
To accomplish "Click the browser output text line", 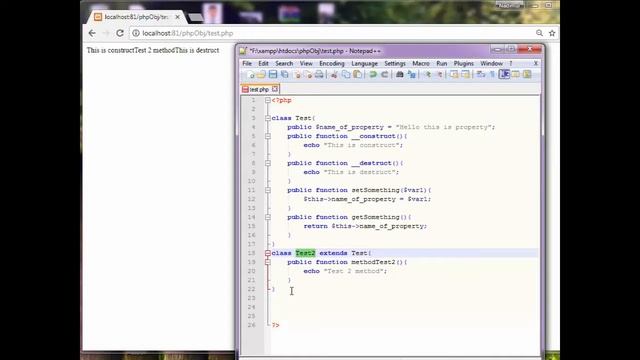I will tap(153, 50).
